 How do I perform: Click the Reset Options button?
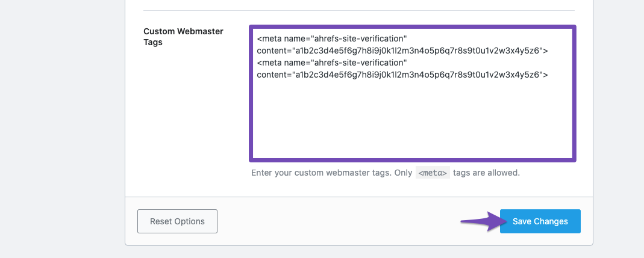178,221
